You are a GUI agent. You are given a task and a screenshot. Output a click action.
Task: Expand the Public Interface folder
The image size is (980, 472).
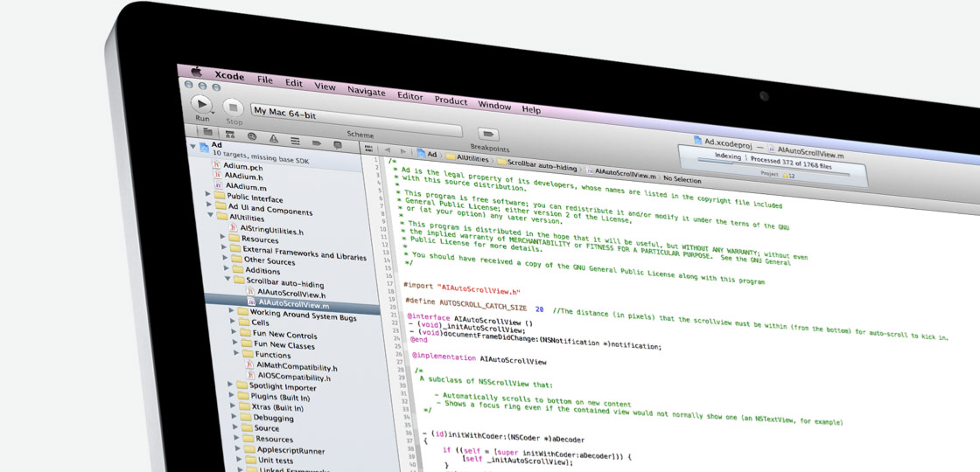[208, 194]
